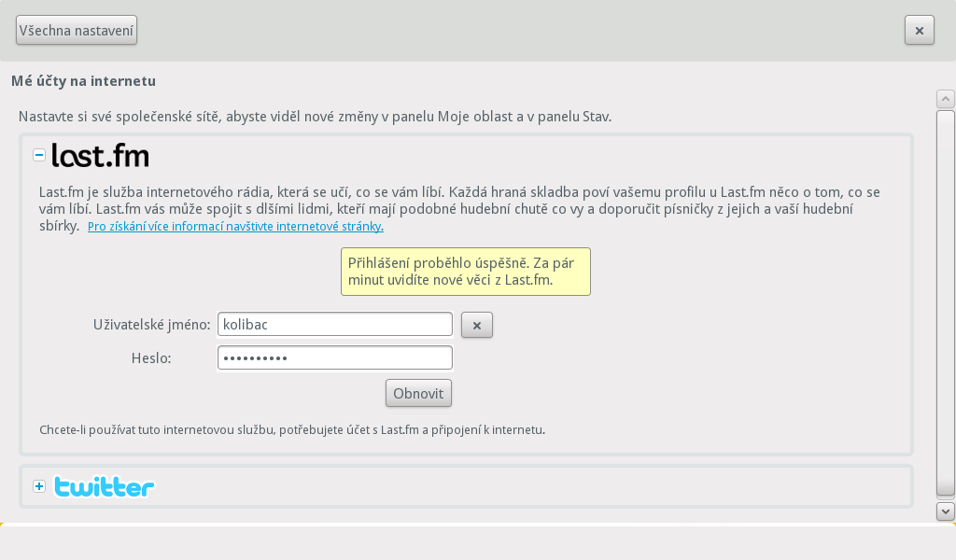Click the line starting Nastavte si své
The width and height of the screenshot is (956, 560).
(315, 117)
